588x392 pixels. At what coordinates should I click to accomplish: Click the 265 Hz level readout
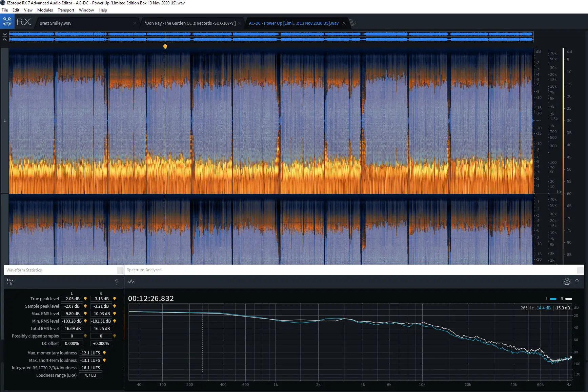coord(545,308)
